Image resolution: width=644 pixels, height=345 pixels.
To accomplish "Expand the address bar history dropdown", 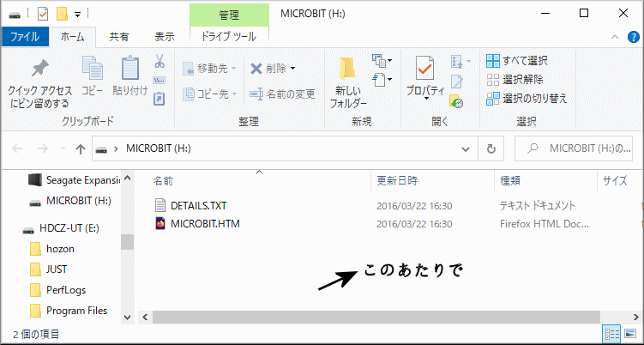I will coord(466,148).
